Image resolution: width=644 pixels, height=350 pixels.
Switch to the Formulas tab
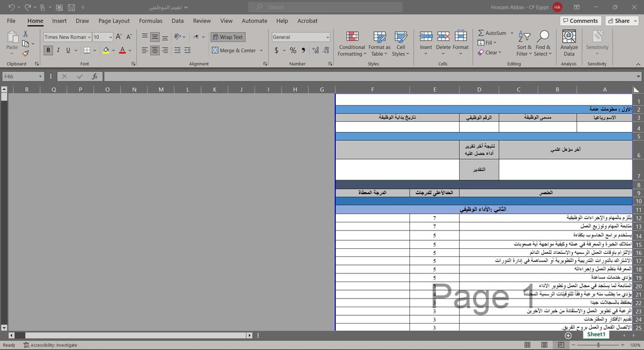click(x=150, y=21)
